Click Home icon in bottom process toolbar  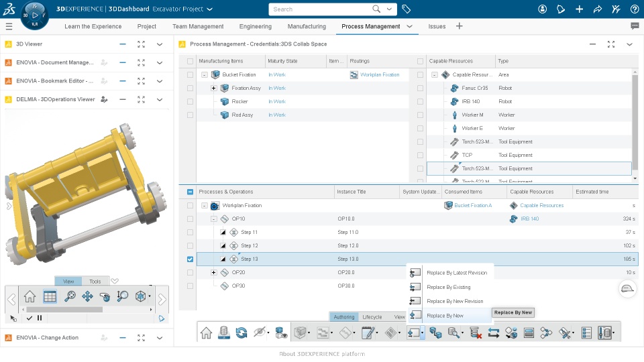point(206,333)
